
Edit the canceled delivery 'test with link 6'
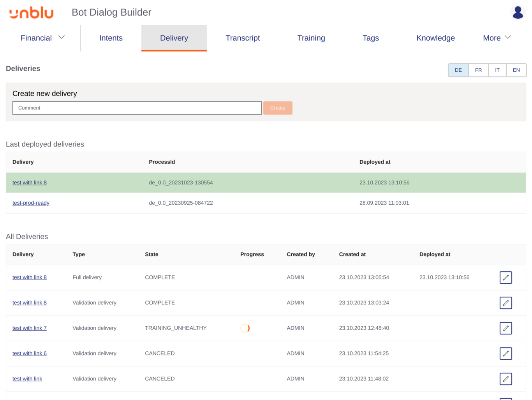click(x=506, y=353)
